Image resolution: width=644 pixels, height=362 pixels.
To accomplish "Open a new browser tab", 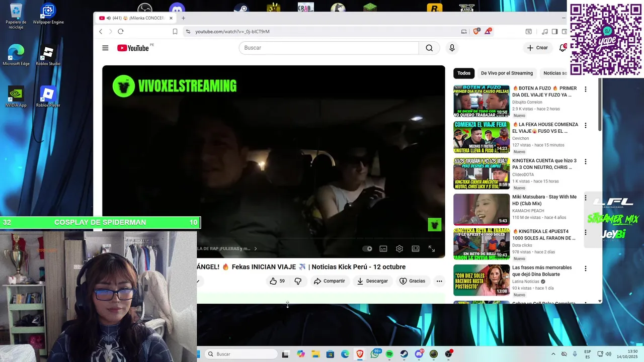I will [x=183, y=18].
